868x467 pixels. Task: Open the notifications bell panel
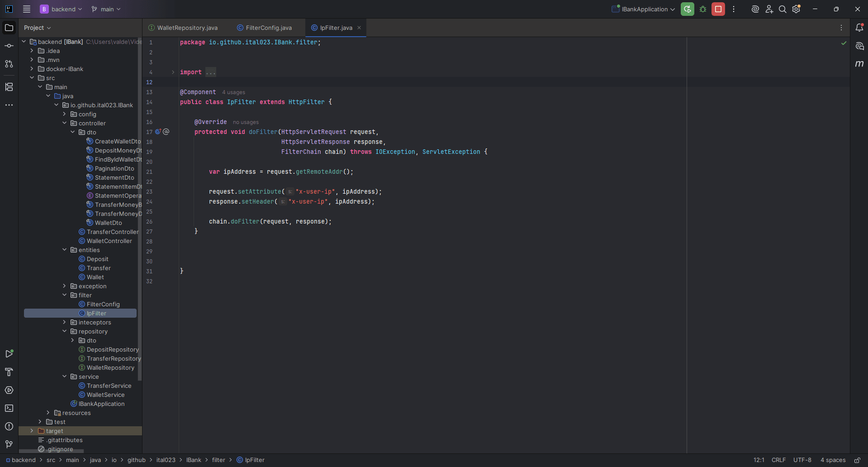tap(859, 28)
